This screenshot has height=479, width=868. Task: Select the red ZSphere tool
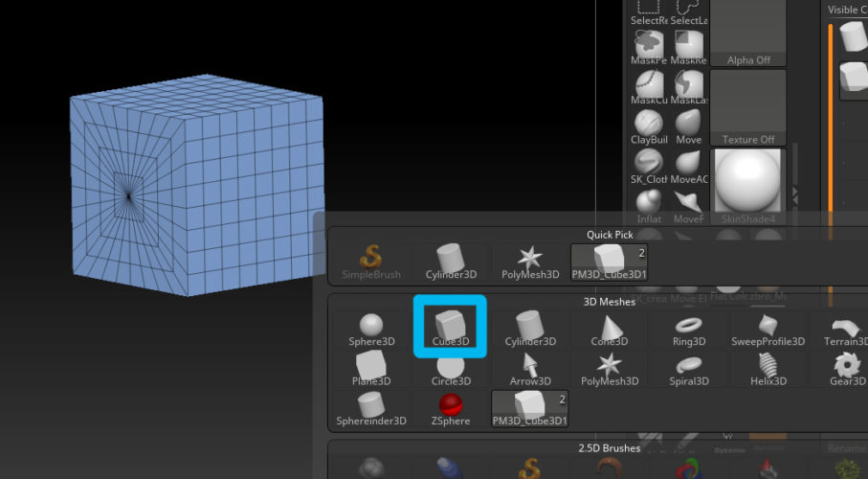coord(451,409)
